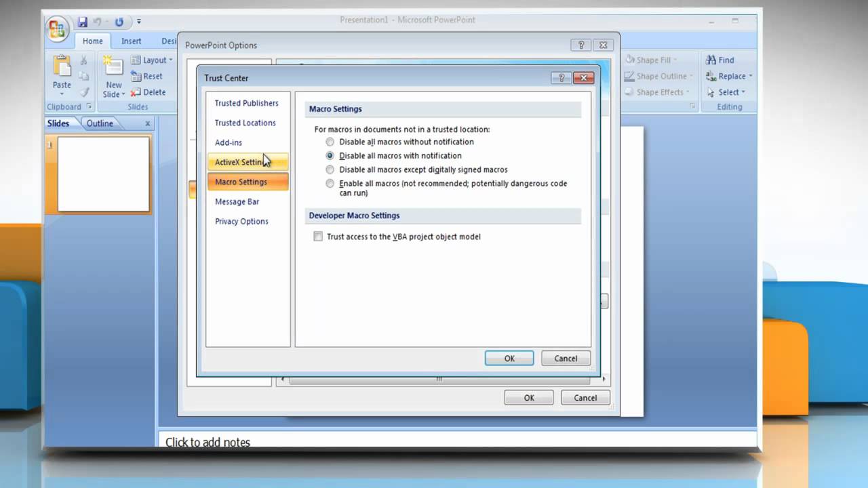Select Macro Settings in Trust Center
868x488 pixels.
tap(248, 182)
